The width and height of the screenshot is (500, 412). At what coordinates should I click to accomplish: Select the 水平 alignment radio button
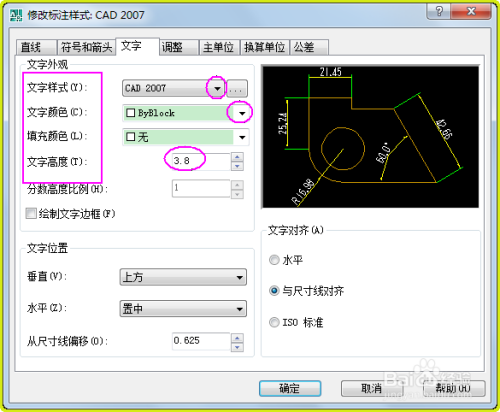tap(274, 260)
